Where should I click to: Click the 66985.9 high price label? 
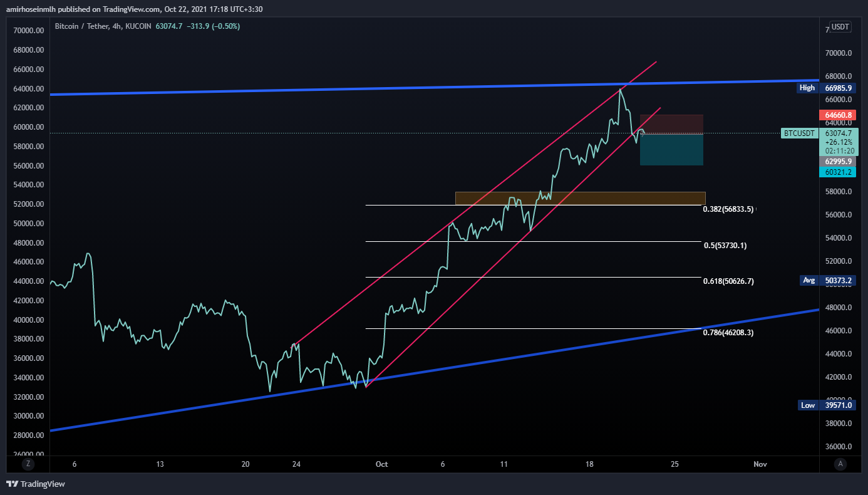pos(838,88)
